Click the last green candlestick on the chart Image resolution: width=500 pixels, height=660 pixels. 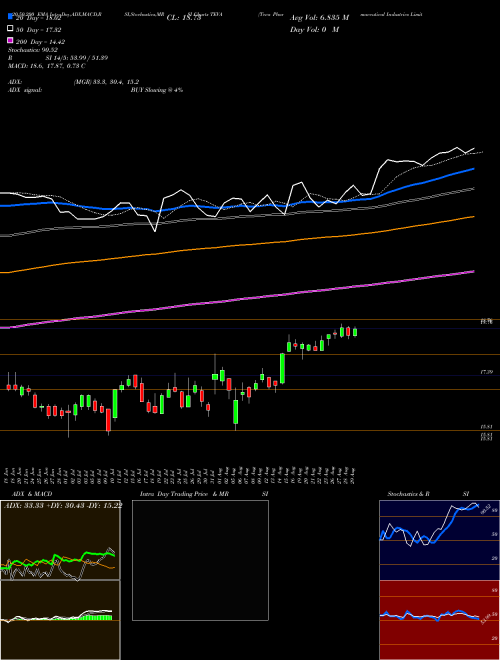(355, 332)
